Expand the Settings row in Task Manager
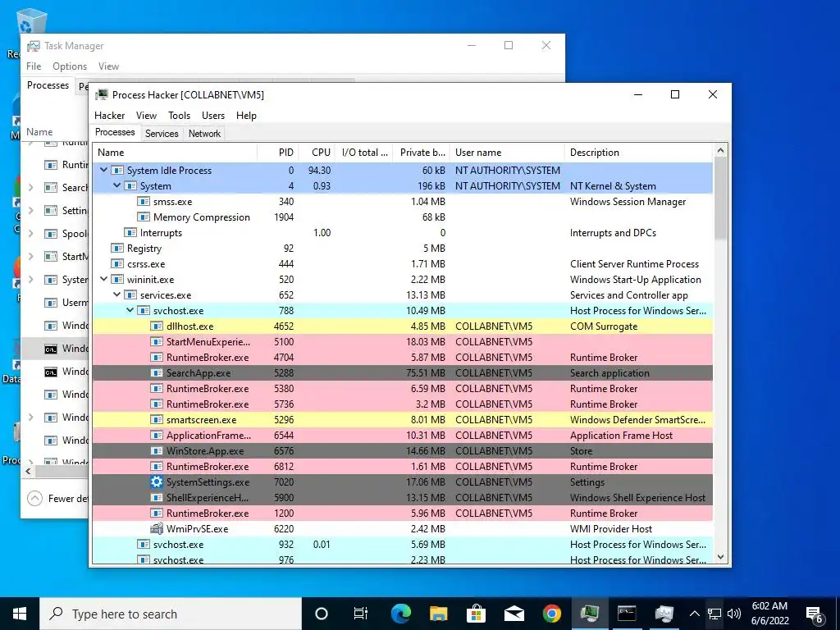Viewport: 840px width, 630px height. point(31,211)
